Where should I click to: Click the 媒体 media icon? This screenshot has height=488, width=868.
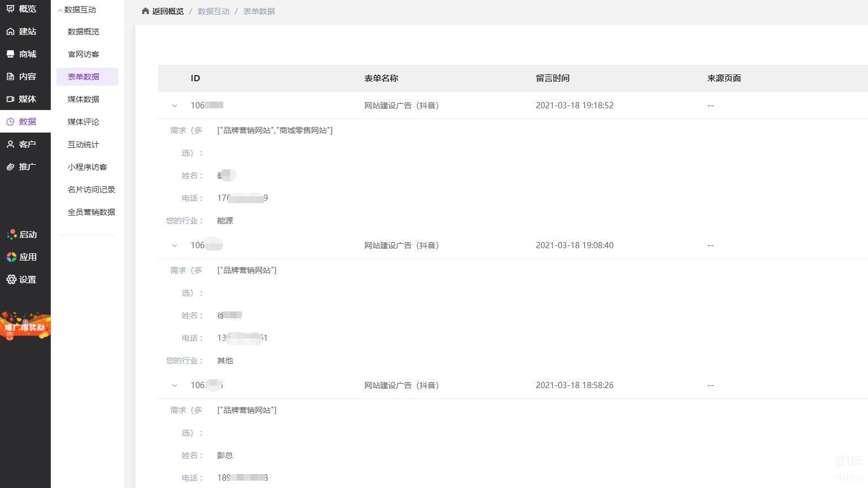[11, 99]
